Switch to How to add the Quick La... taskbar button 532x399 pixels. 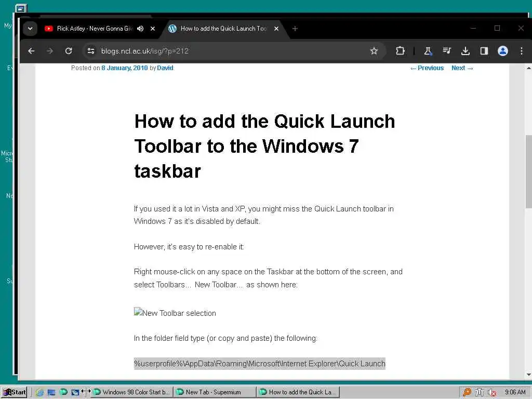click(298, 392)
